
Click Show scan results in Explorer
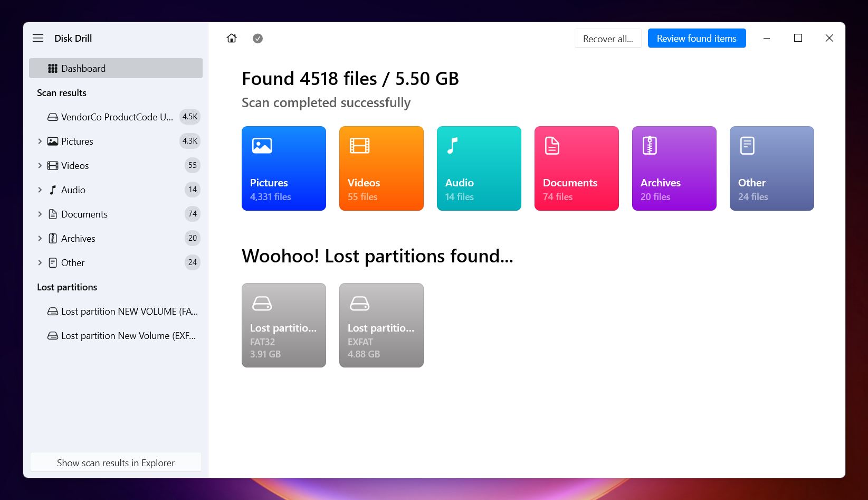click(116, 463)
